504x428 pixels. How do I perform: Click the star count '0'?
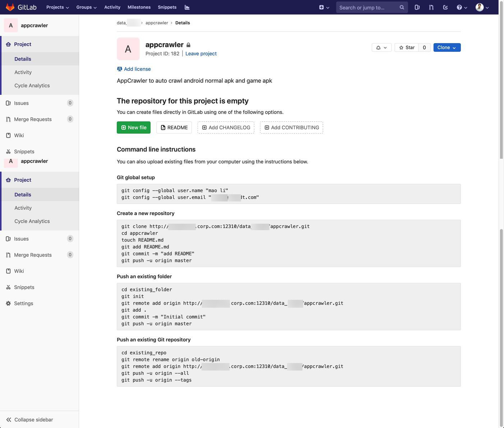point(424,47)
